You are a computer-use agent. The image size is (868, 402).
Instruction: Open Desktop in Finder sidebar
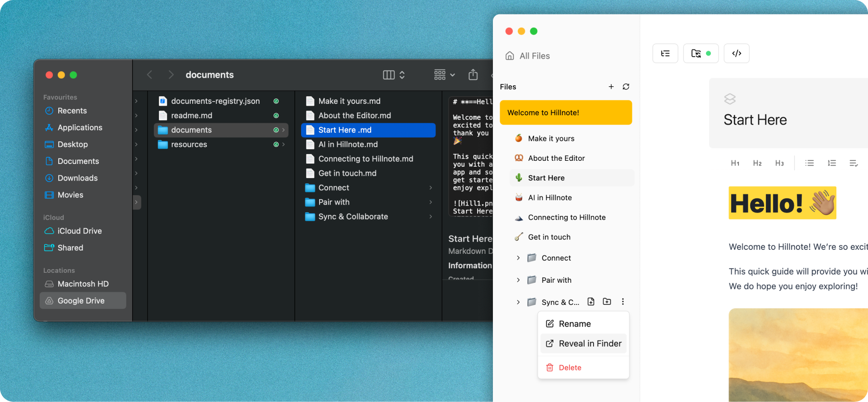pyautogui.click(x=83, y=145)
